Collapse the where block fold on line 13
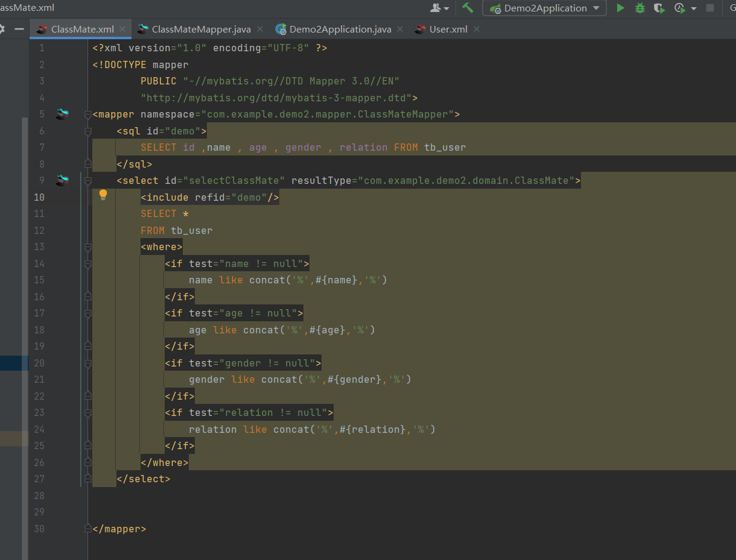 [x=88, y=247]
